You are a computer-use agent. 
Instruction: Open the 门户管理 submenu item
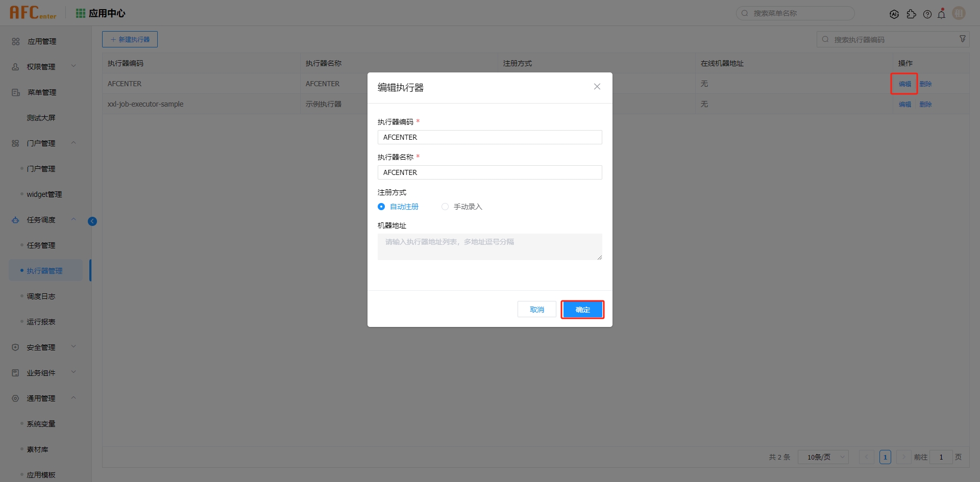[41, 169]
